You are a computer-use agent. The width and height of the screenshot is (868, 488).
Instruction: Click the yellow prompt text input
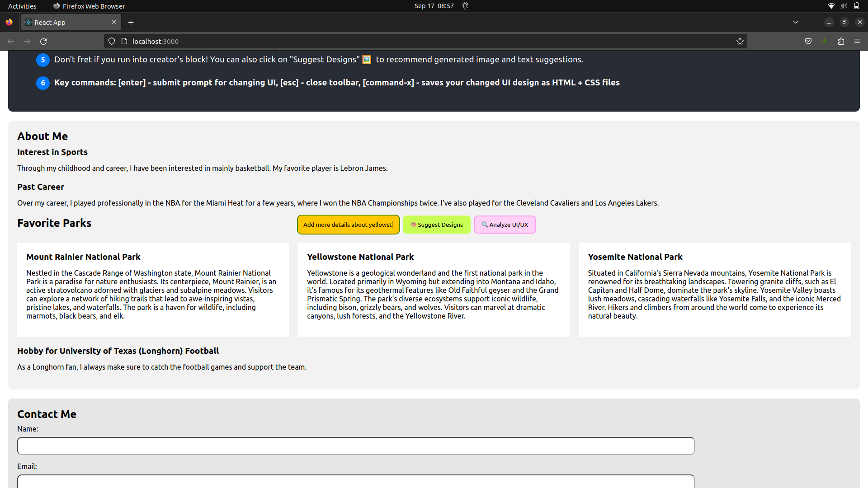pyautogui.click(x=348, y=225)
